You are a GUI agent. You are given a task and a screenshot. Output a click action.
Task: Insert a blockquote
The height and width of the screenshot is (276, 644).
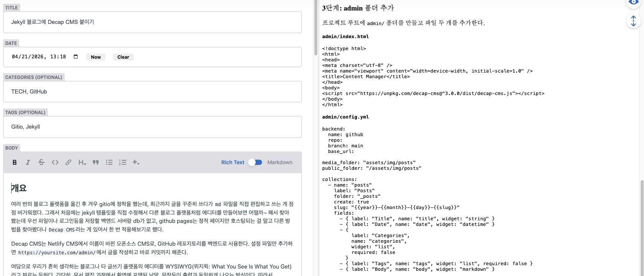click(96, 162)
